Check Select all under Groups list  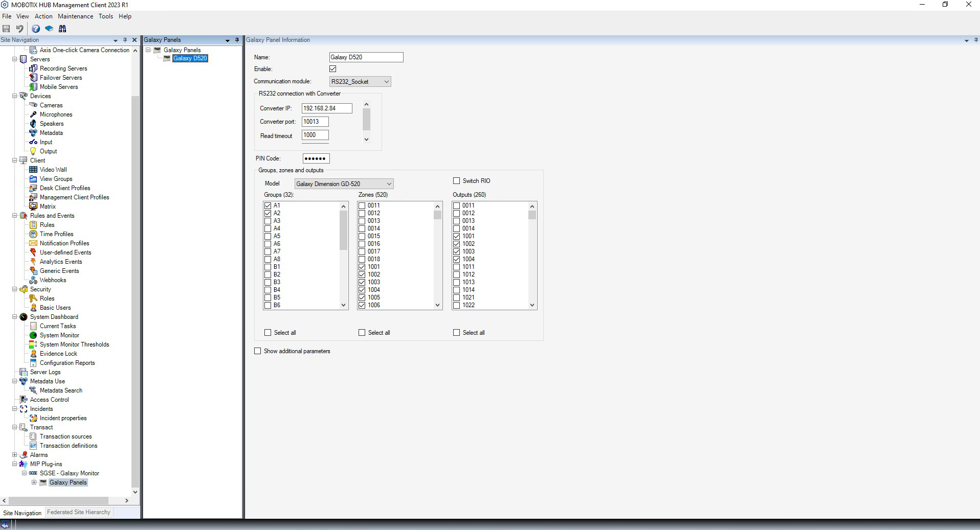[x=268, y=333]
